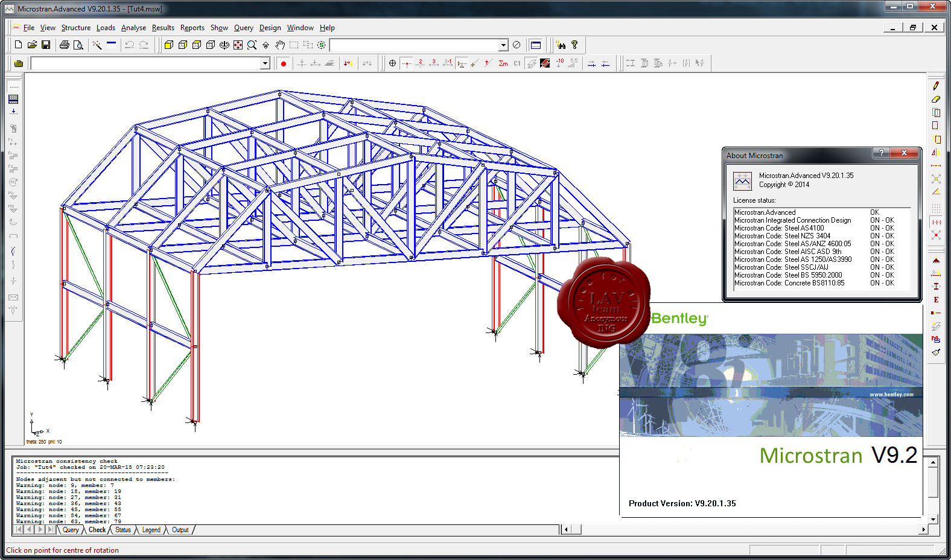951x560 pixels.
Task: Click the output panel scroll up arrow
Action: click(933, 462)
